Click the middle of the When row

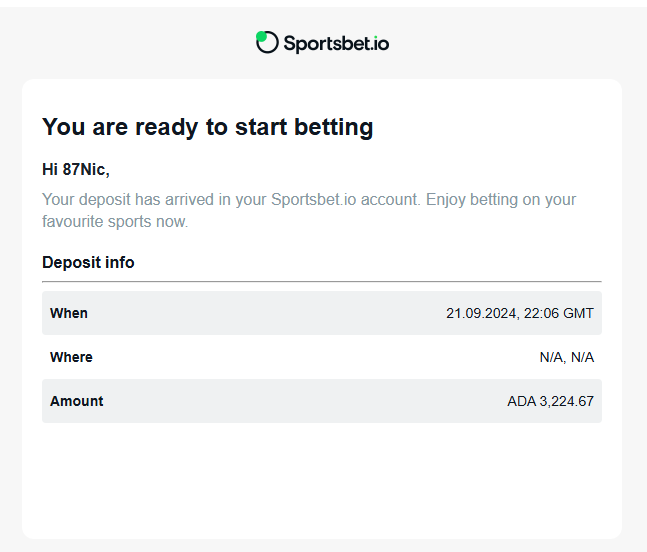pos(321,313)
